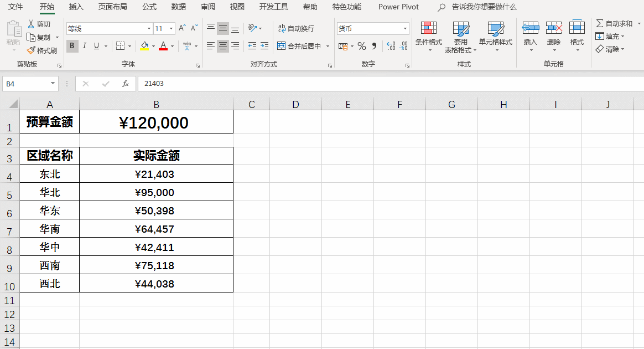This screenshot has height=349, width=644.
Task: Expand the Underline style dropdown arrow
Action: click(106, 46)
